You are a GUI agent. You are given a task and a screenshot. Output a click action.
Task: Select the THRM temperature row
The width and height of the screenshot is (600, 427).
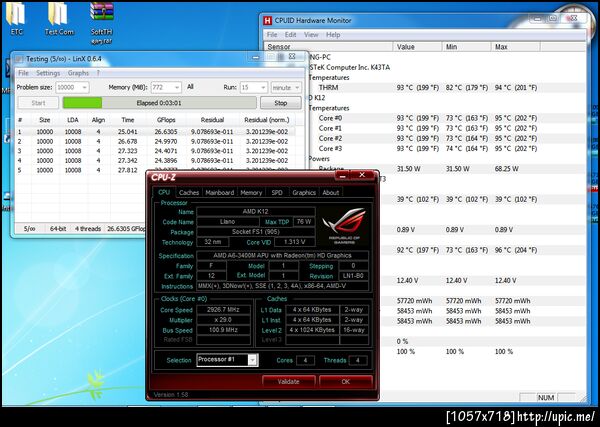coord(446,88)
